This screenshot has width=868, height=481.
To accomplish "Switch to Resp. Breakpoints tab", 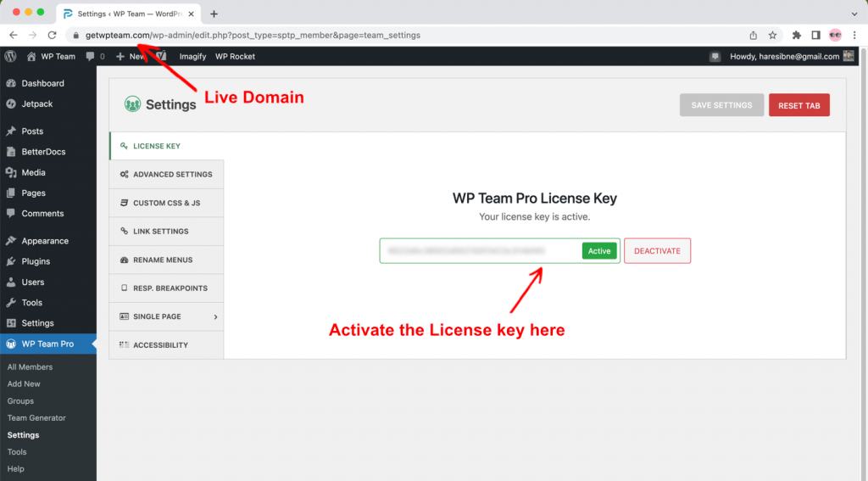I will click(167, 288).
